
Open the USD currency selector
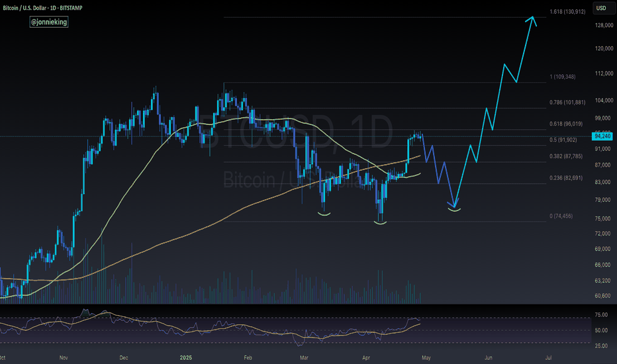click(604, 8)
